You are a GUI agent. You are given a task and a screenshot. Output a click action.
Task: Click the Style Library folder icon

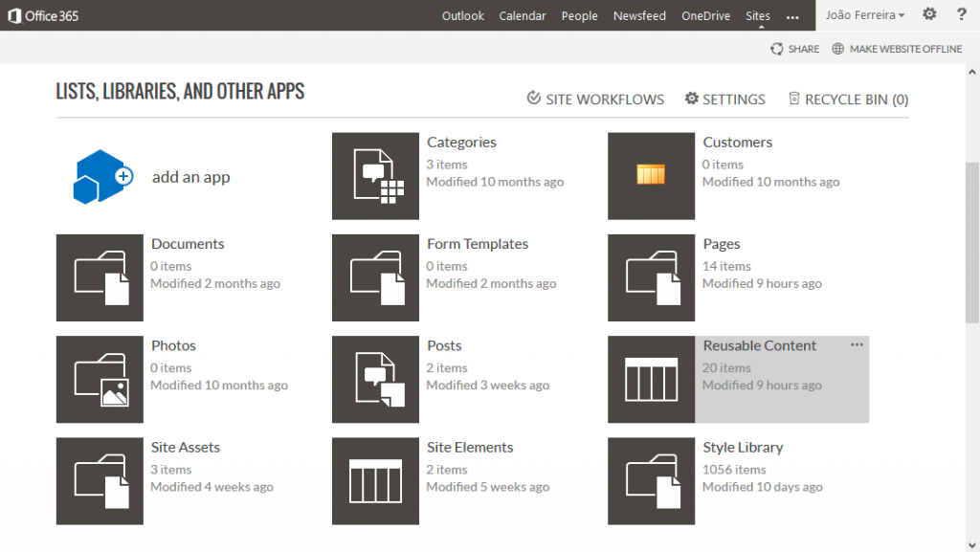(651, 481)
